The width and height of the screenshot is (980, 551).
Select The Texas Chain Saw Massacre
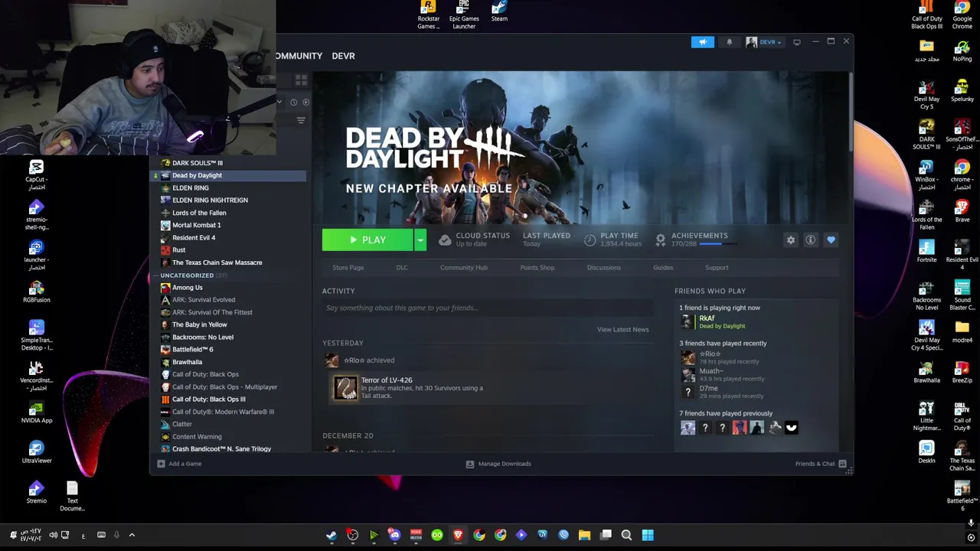[228, 262]
